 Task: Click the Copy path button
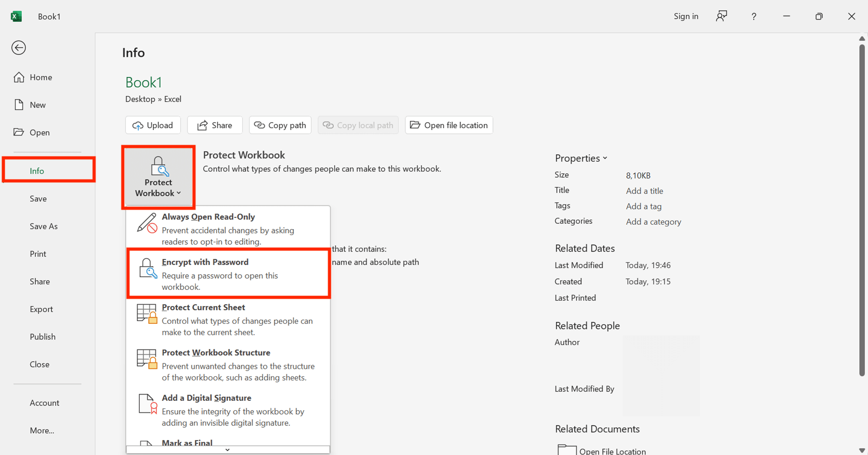click(x=280, y=125)
